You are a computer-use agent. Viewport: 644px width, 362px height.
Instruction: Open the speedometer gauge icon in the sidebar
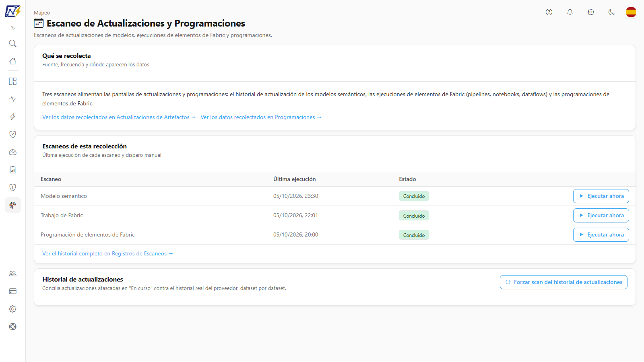pyautogui.click(x=13, y=152)
